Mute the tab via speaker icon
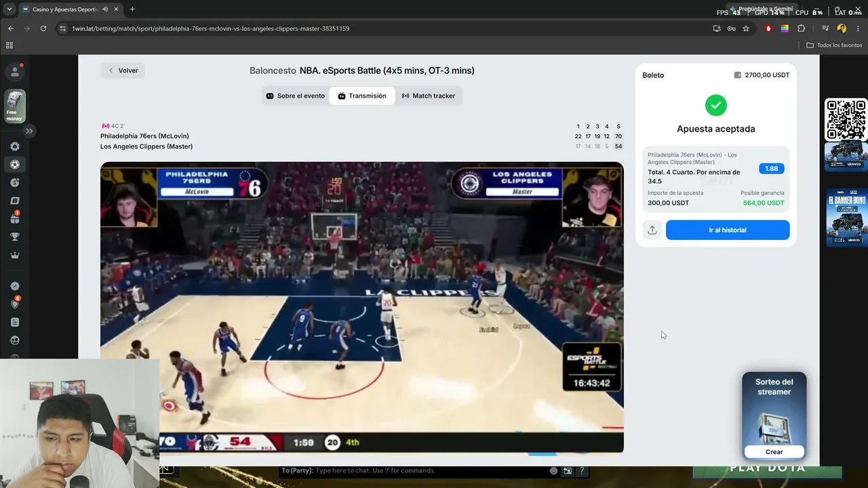The image size is (868, 488). pos(105,9)
